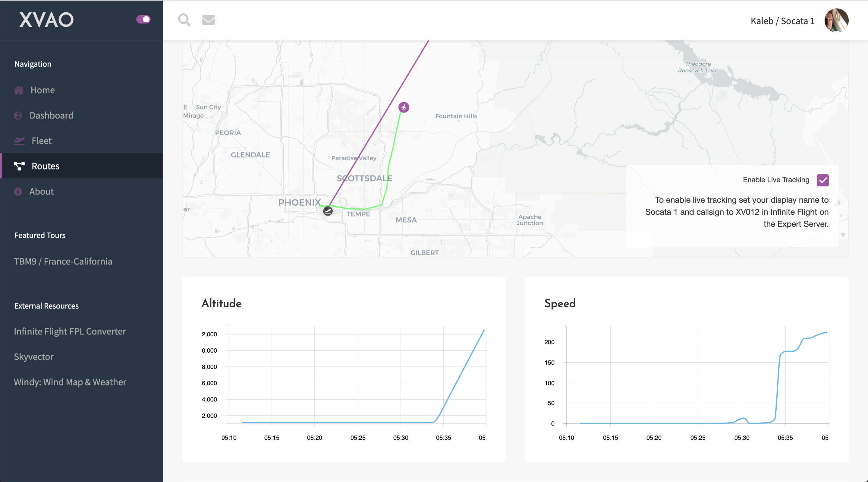Click the XVAO logo

coord(46,20)
